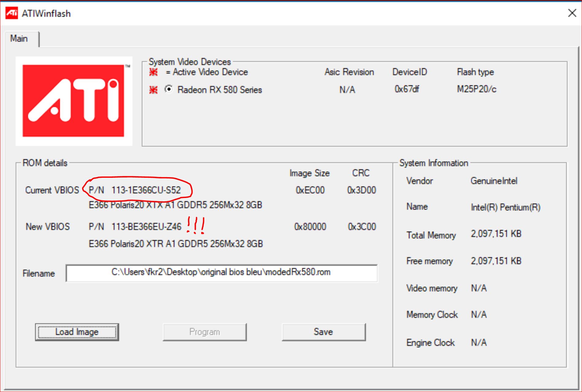Screen dimensions: 582x392
Task: Click the Intel(R) Pentium(R) name value
Action: point(506,207)
